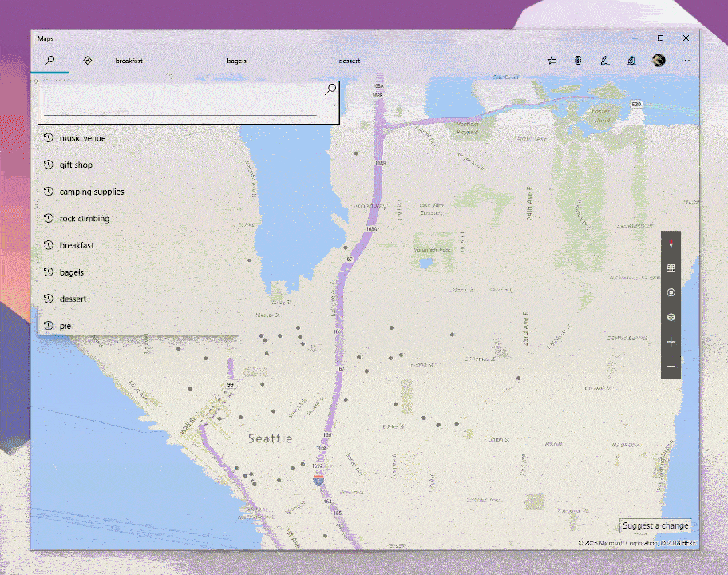Open the See more ellipsis menu in toolbar

coord(685,61)
